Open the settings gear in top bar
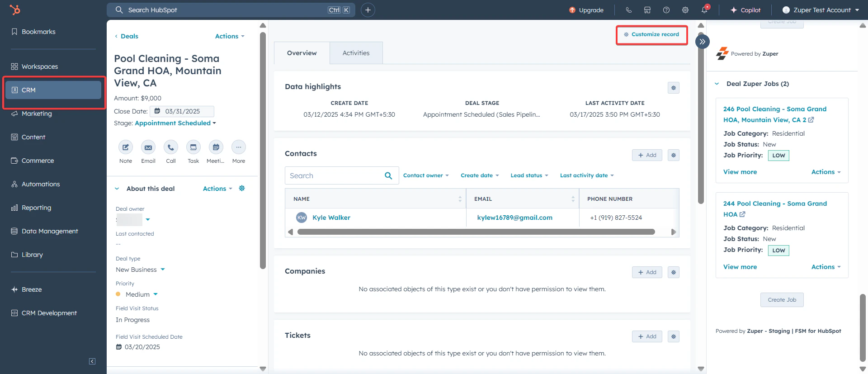Image resolution: width=868 pixels, height=374 pixels. tap(685, 10)
